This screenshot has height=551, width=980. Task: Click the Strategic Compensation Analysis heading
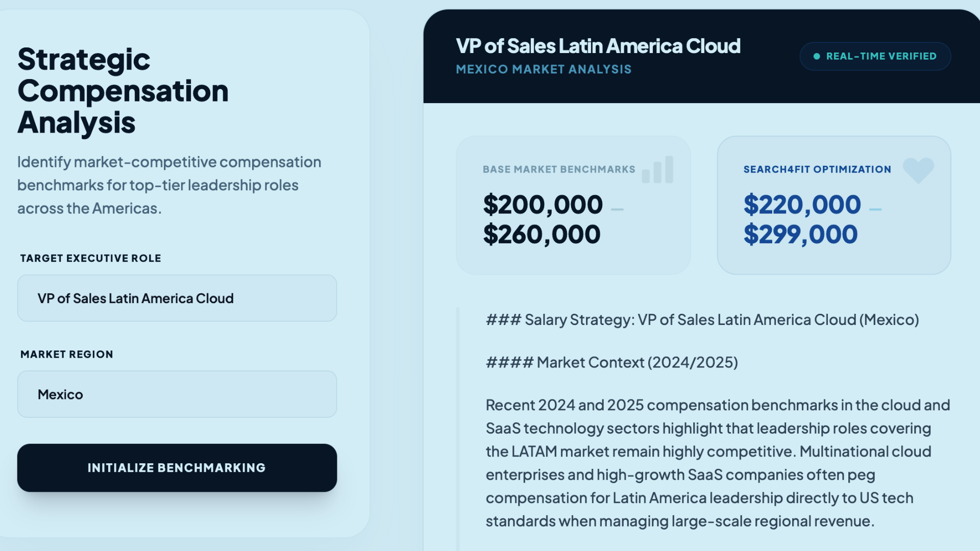click(122, 91)
